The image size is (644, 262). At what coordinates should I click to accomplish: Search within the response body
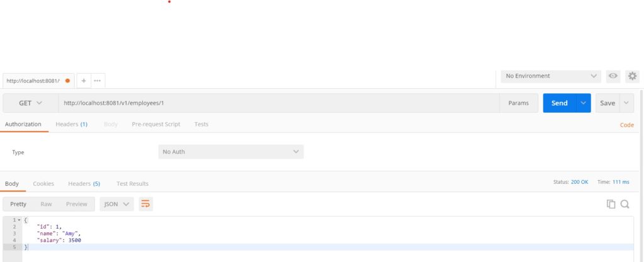(x=625, y=204)
